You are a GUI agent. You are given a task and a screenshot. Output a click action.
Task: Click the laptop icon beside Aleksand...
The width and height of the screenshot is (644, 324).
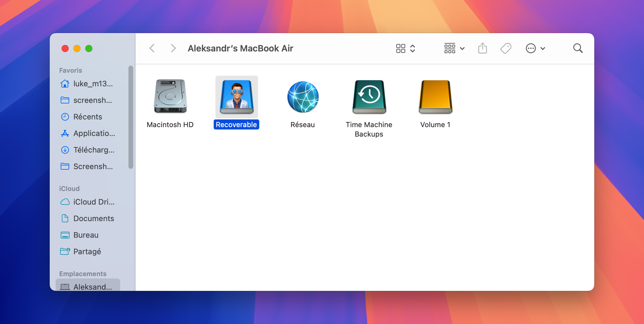tap(65, 287)
